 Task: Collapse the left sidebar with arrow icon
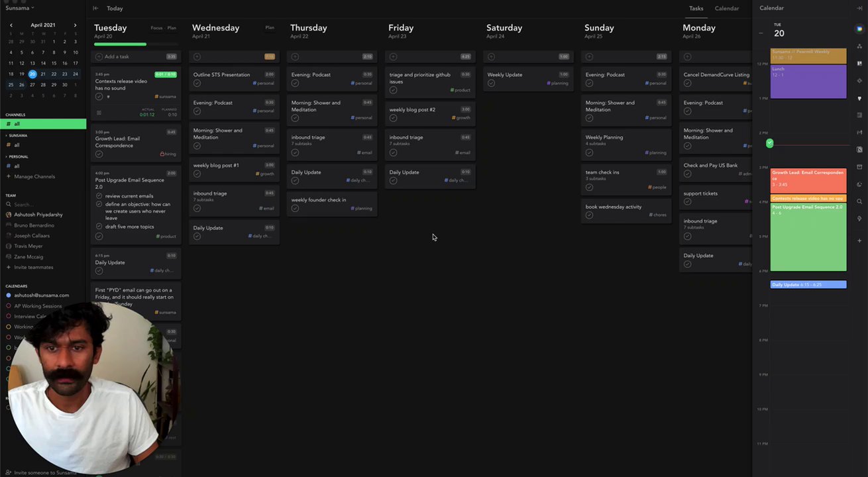(x=95, y=8)
